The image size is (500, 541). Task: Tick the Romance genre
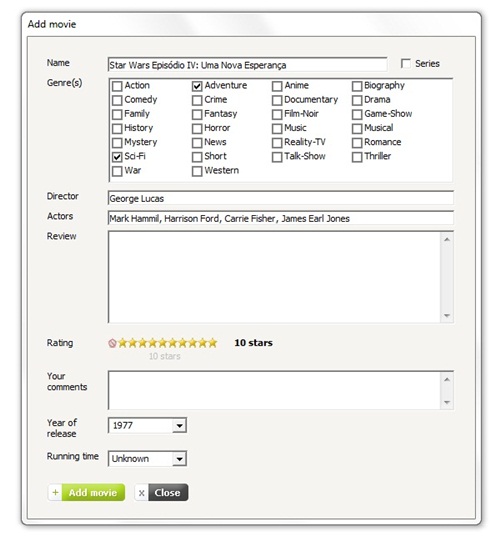tap(357, 142)
